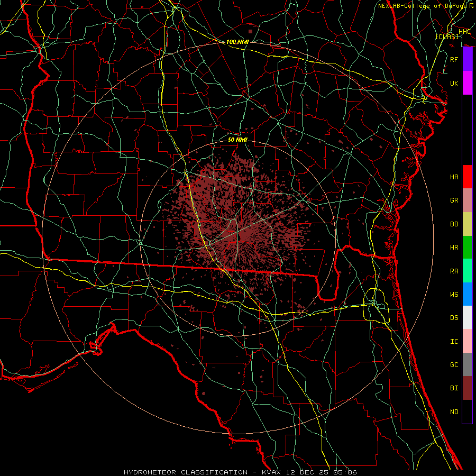Click the blue WS color swatch
Screen dimensions: 476x476
pyautogui.click(x=467, y=294)
